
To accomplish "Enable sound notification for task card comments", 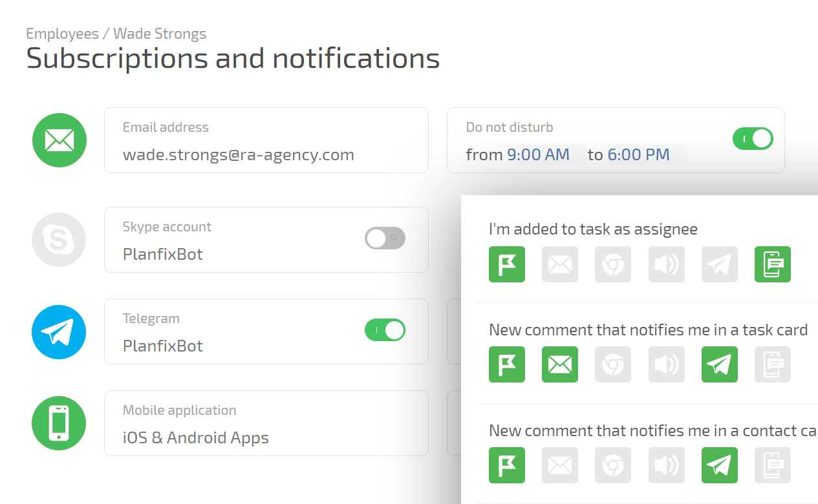I will point(666,364).
